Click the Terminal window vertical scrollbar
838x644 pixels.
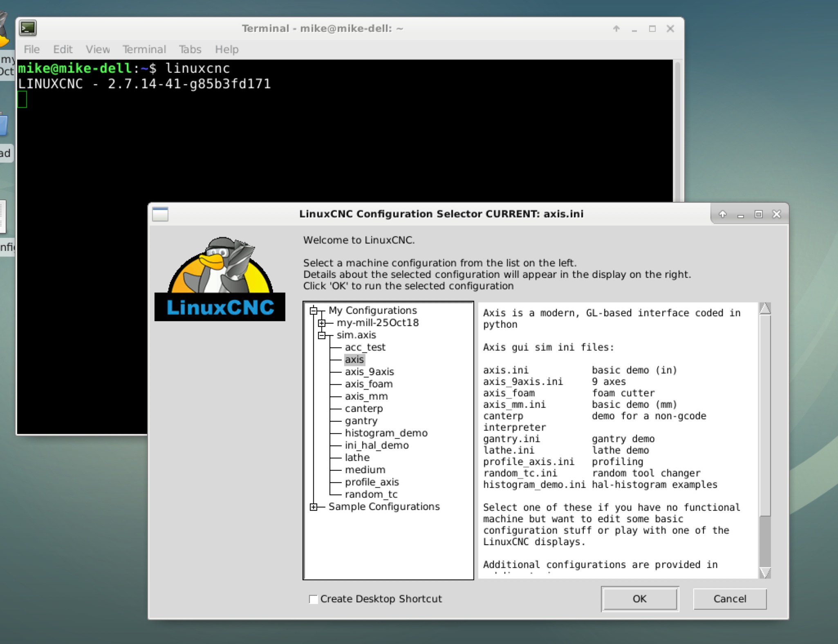[x=677, y=131]
